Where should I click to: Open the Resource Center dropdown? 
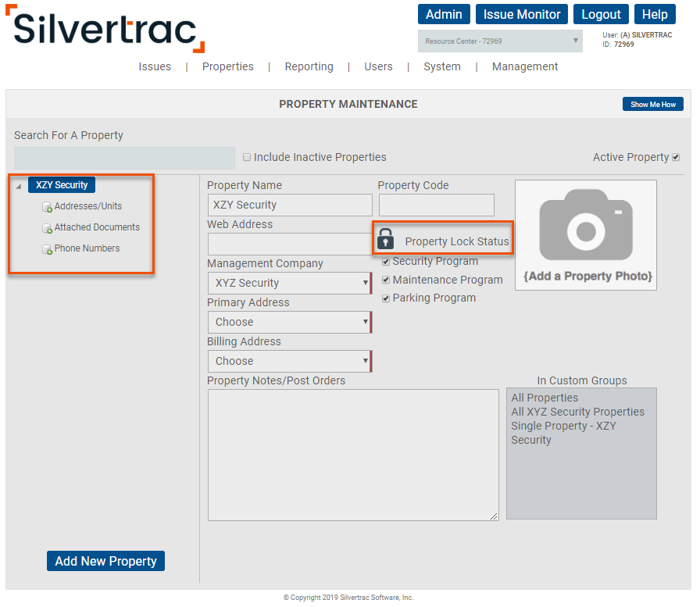pos(500,41)
